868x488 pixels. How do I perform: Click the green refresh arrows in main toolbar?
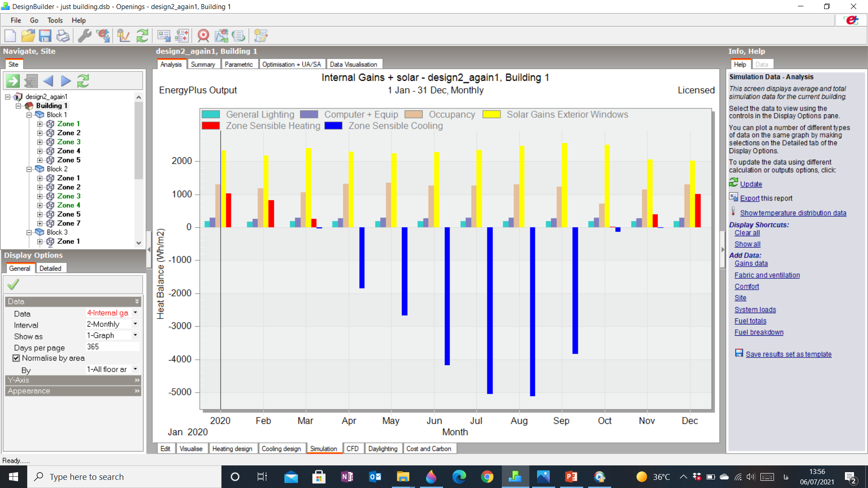(142, 36)
